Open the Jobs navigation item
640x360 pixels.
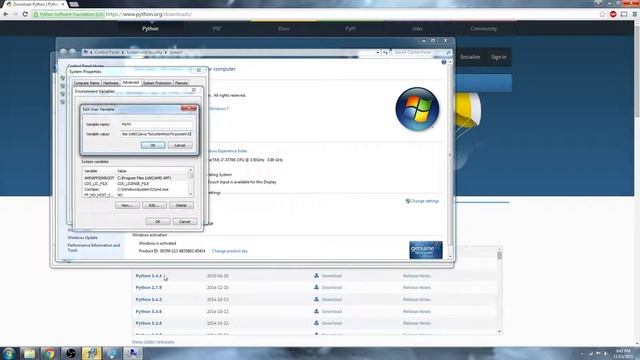click(x=417, y=29)
